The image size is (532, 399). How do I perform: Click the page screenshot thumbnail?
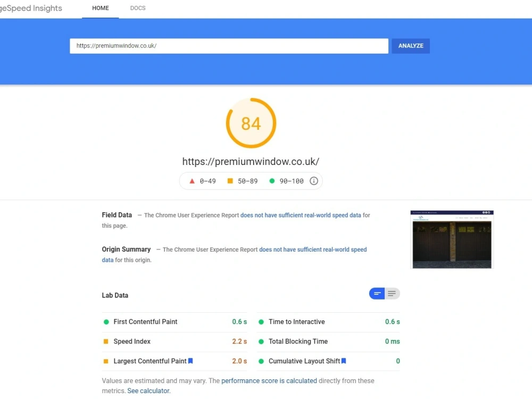pyautogui.click(x=452, y=239)
